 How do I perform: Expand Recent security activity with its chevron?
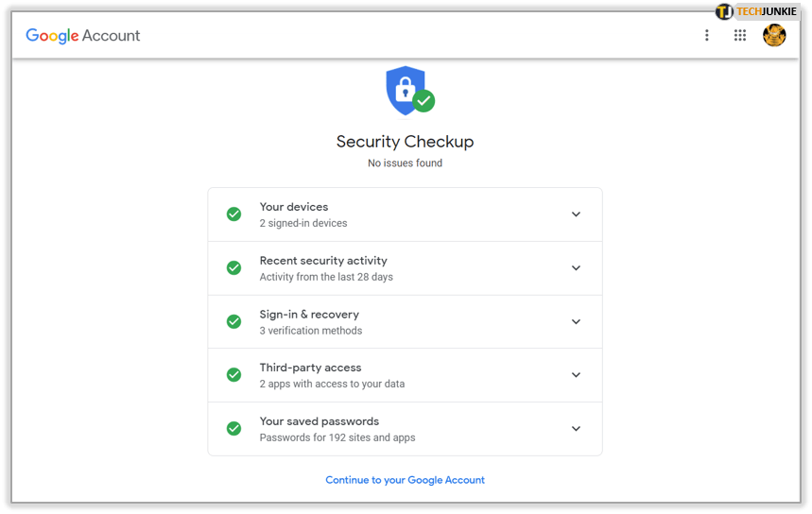click(x=576, y=268)
